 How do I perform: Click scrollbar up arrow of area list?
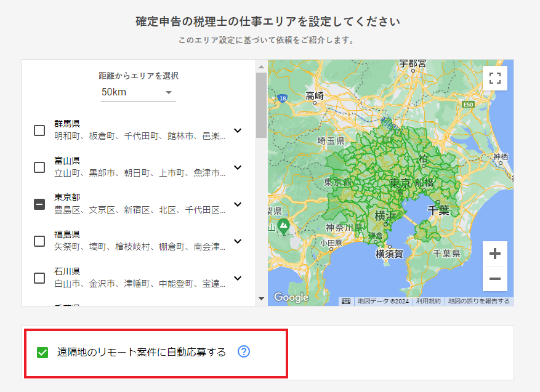(262, 66)
